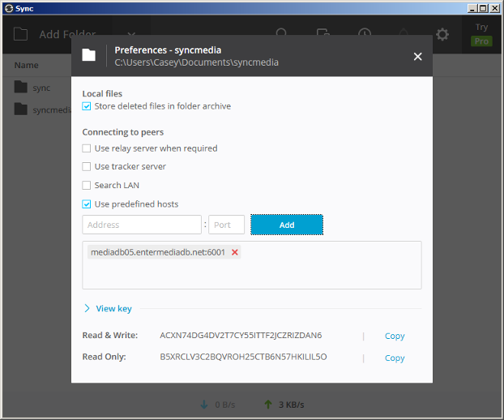
Task: Enable Search LAN checkbox
Action: pos(87,185)
